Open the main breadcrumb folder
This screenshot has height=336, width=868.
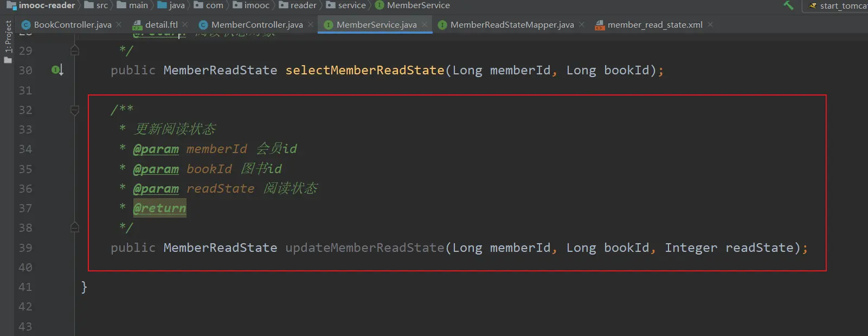point(132,5)
